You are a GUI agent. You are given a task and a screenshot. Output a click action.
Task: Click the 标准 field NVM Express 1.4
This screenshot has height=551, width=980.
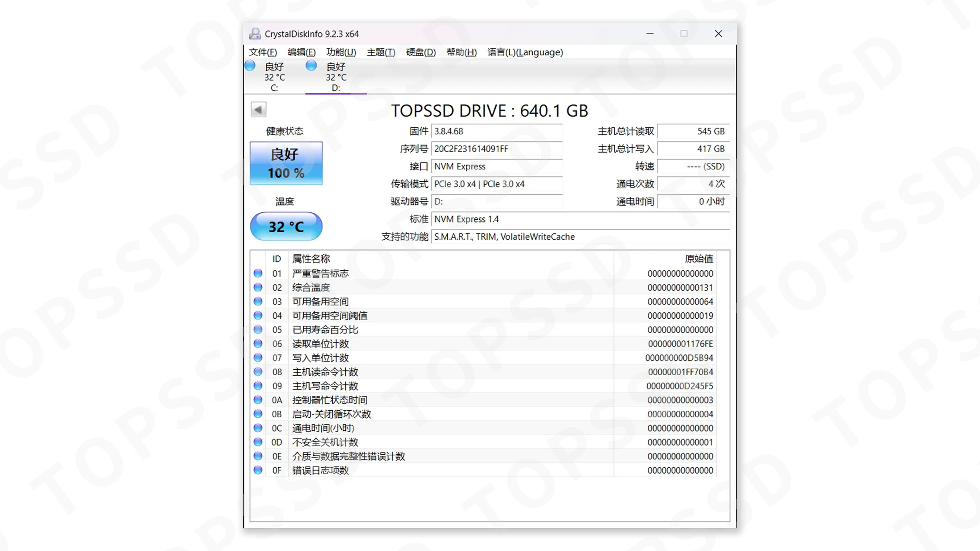pos(581,219)
